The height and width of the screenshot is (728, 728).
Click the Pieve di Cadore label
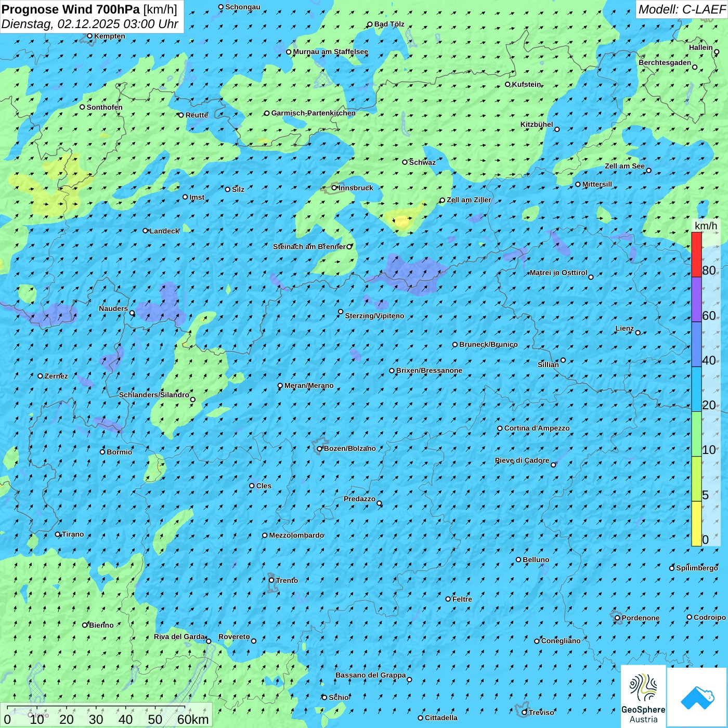click(522, 460)
